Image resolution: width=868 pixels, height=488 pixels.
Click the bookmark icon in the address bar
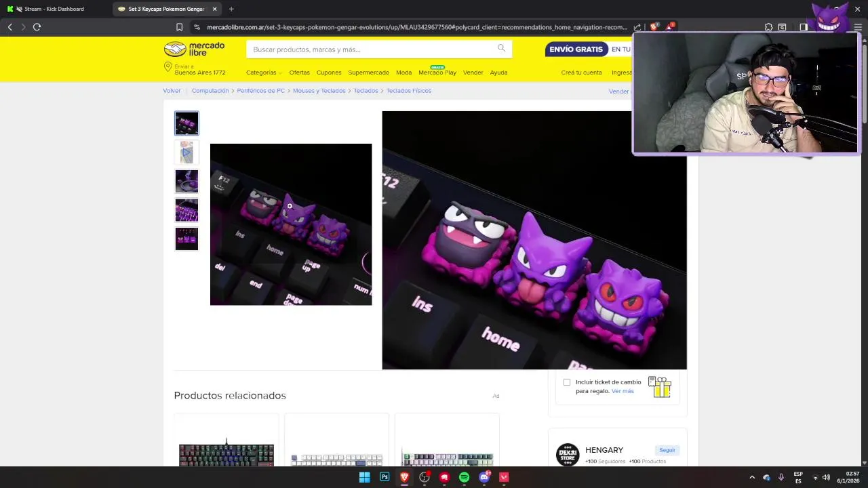tap(179, 27)
